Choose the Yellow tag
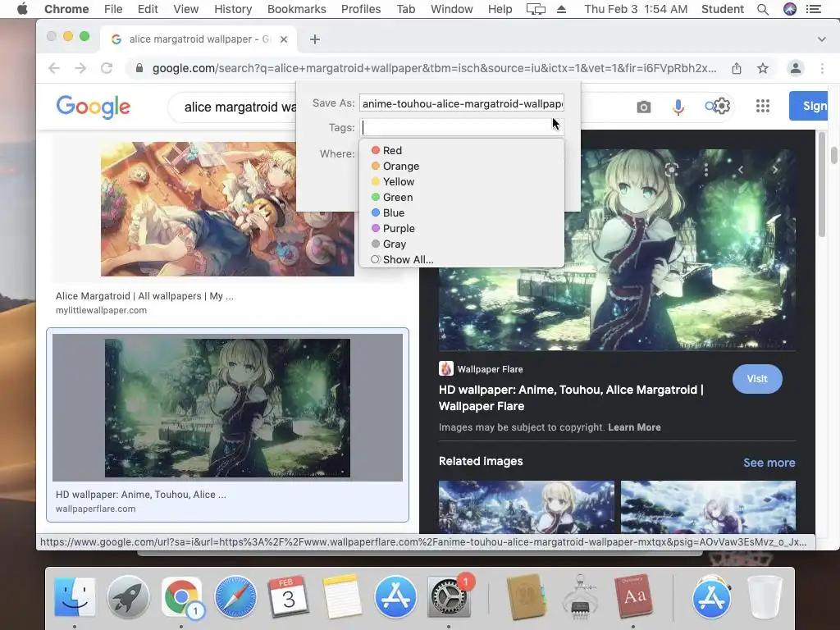 462,181
